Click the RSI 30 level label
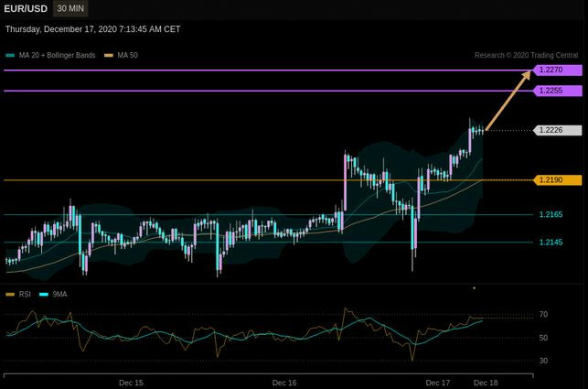 click(x=543, y=361)
